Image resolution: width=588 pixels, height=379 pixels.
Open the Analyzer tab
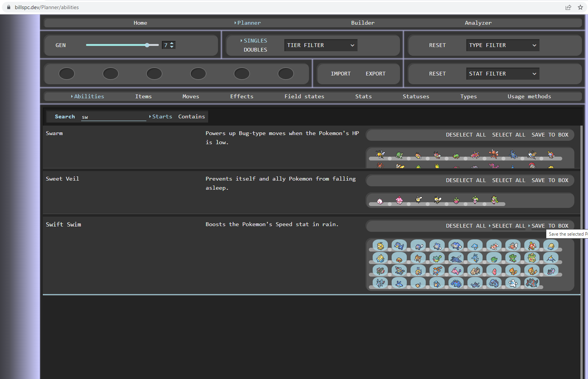[478, 23]
